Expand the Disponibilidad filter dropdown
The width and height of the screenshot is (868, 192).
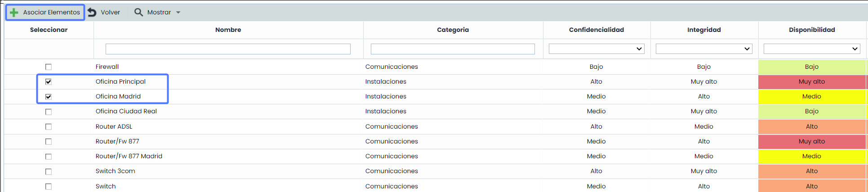(x=811, y=49)
